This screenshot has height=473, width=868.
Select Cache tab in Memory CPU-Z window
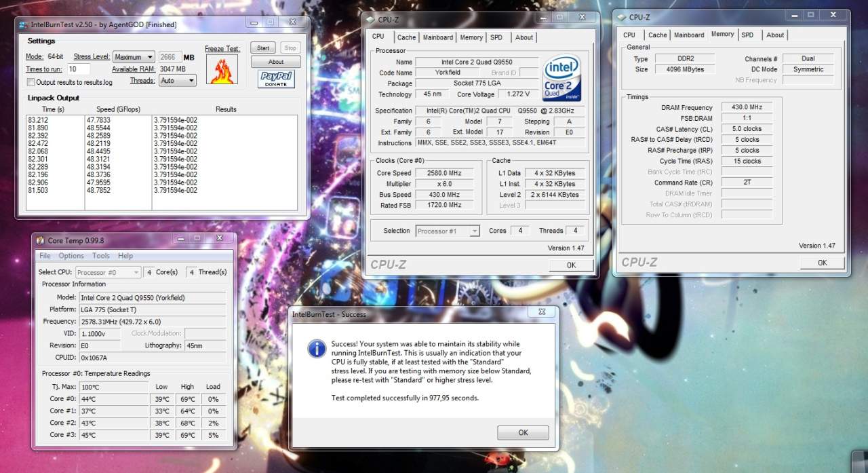point(657,35)
